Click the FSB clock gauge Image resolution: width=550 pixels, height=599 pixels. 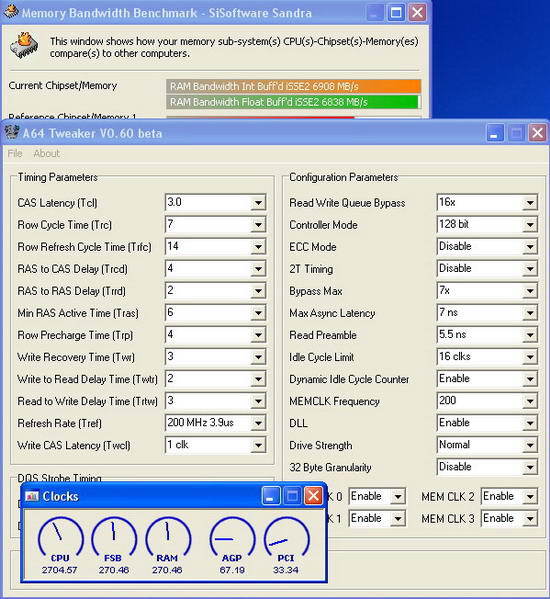[113, 536]
